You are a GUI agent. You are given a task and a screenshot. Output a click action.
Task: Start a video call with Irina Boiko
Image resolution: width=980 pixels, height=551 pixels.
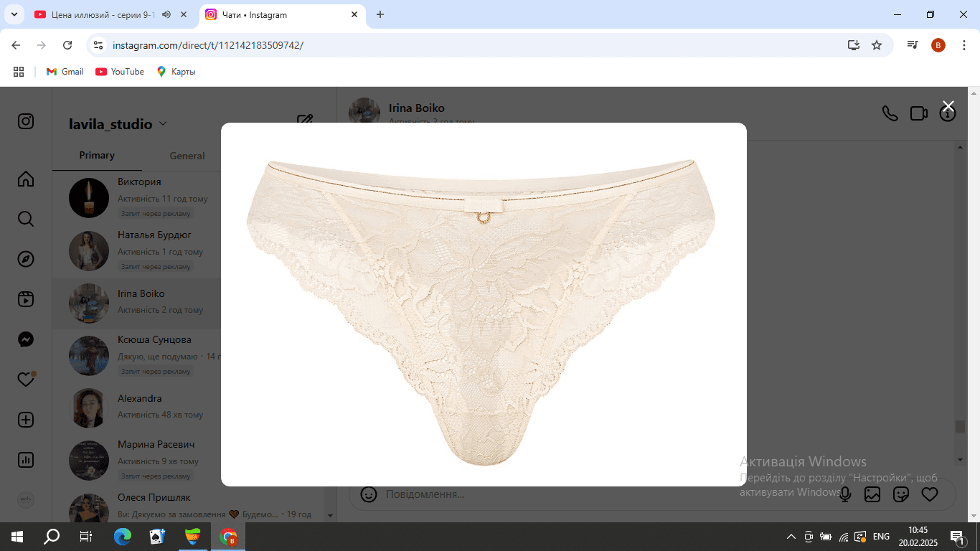[919, 113]
